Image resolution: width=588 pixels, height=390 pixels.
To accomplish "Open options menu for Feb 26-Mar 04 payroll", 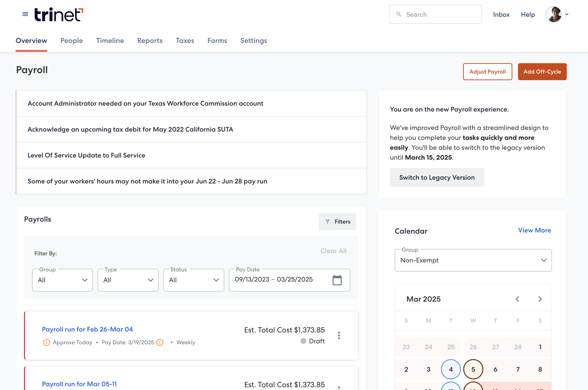I will pyautogui.click(x=339, y=335).
